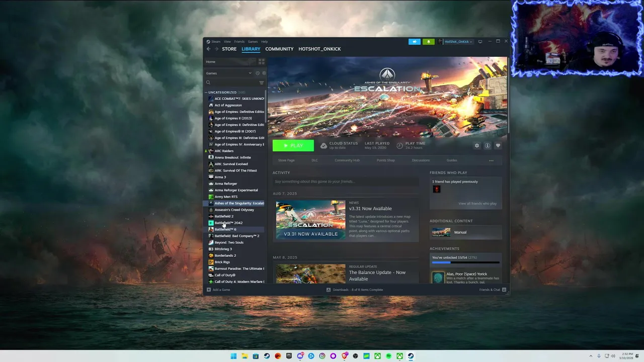
Task: Click the Epic Games Launcher taskbar icon
Action: 289,356
